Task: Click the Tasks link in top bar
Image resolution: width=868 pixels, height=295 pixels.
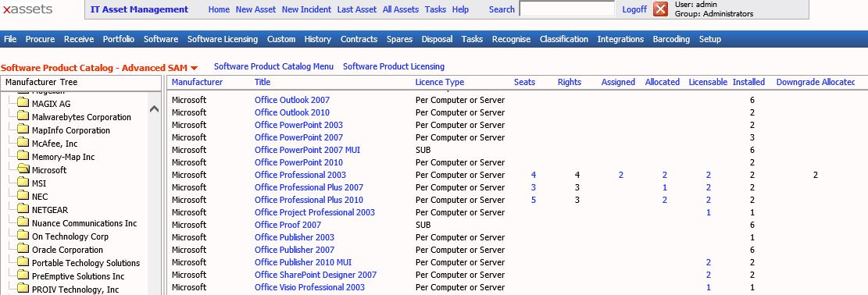Action: (x=435, y=9)
